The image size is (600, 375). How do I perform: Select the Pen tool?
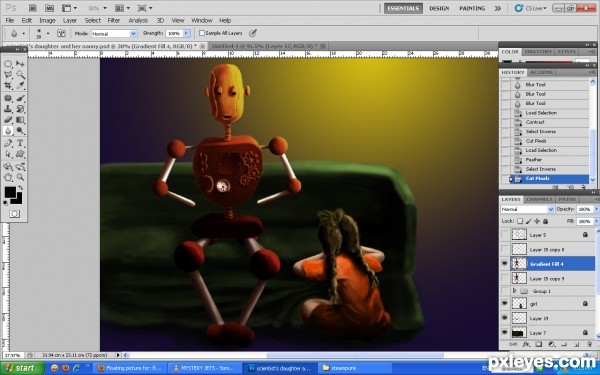pyautogui.click(x=8, y=143)
